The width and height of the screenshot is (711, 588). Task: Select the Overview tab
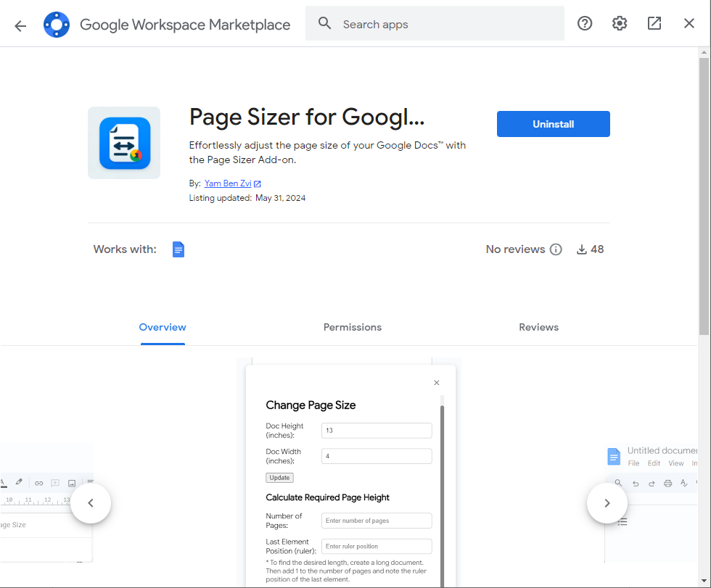point(163,328)
